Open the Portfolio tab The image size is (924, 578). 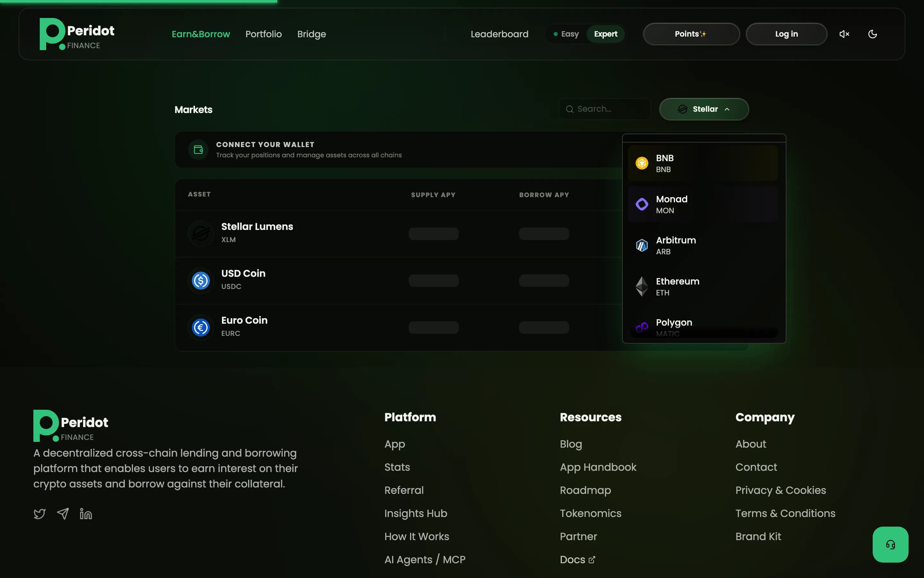tap(263, 34)
